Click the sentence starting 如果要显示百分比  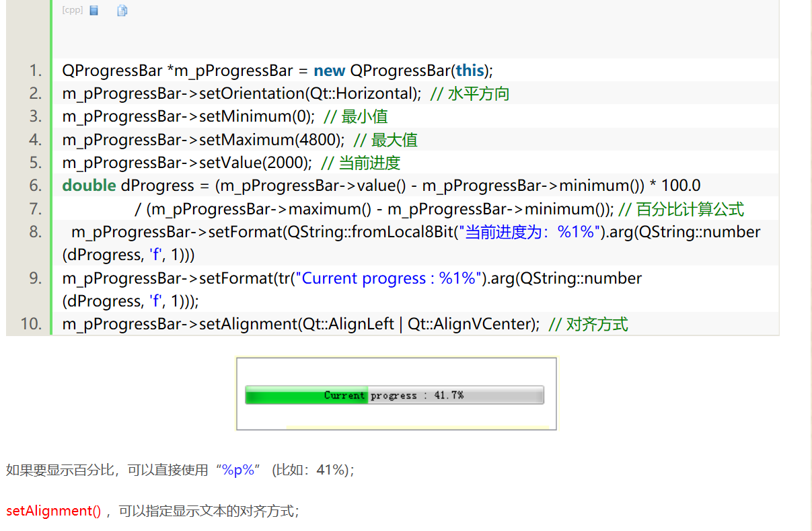[180, 470]
